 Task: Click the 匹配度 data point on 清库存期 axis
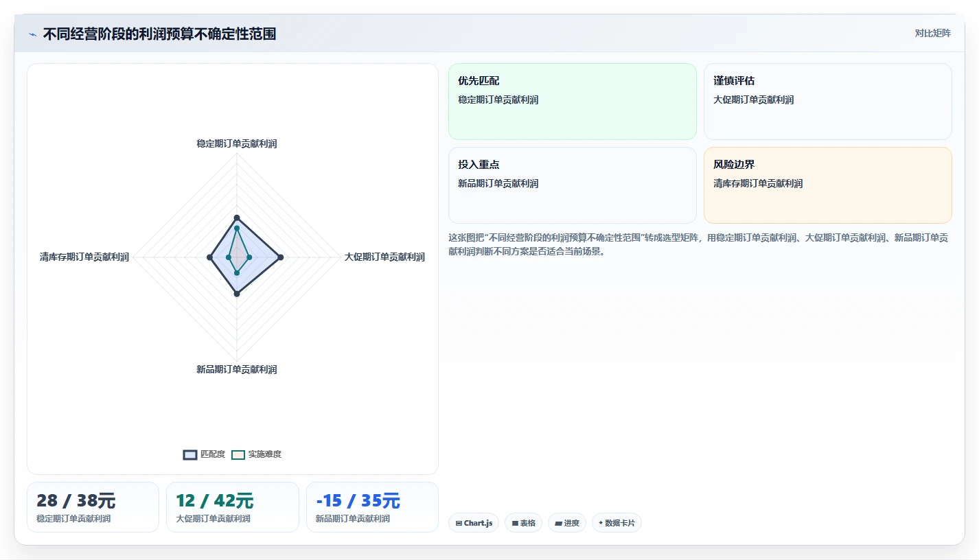tap(209, 257)
